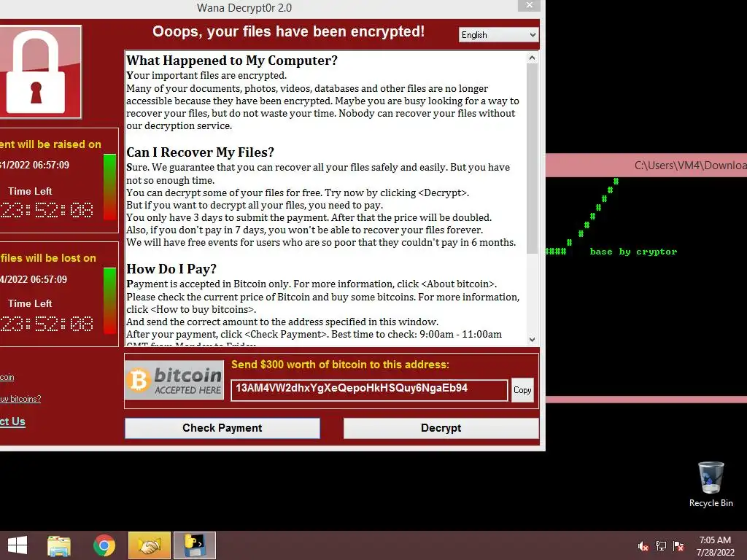Screen dimensions: 747x560
Task: Click the bitcoin address text field
Action: 369,390
